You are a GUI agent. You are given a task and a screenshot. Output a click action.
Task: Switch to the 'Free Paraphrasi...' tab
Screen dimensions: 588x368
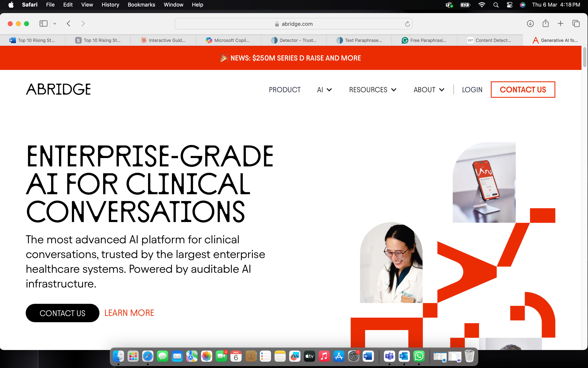coord(424,40)
